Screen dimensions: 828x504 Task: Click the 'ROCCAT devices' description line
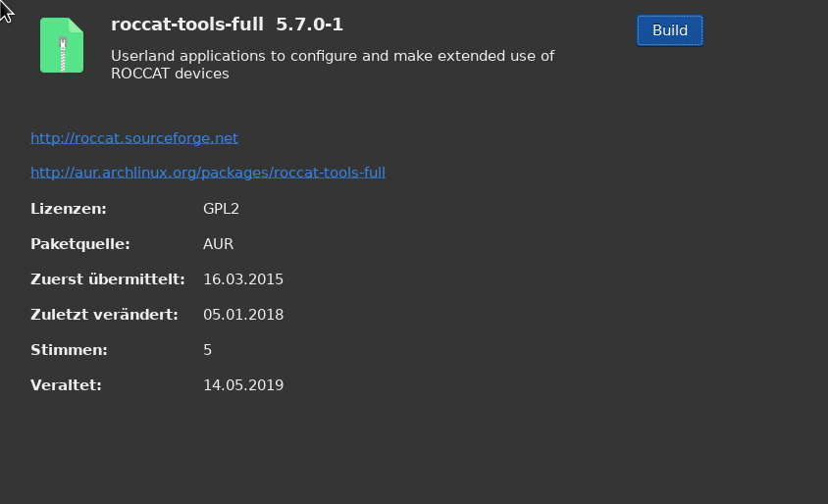(x=170, y=74)
